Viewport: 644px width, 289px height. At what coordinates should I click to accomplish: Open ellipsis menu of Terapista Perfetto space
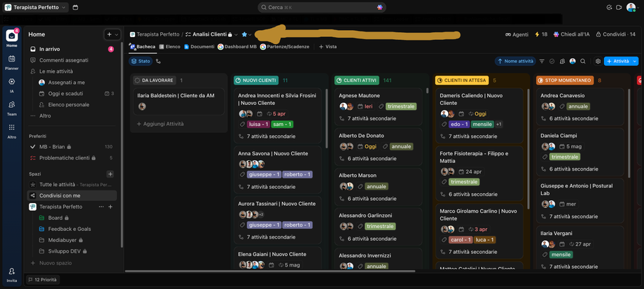coord(101,207)
